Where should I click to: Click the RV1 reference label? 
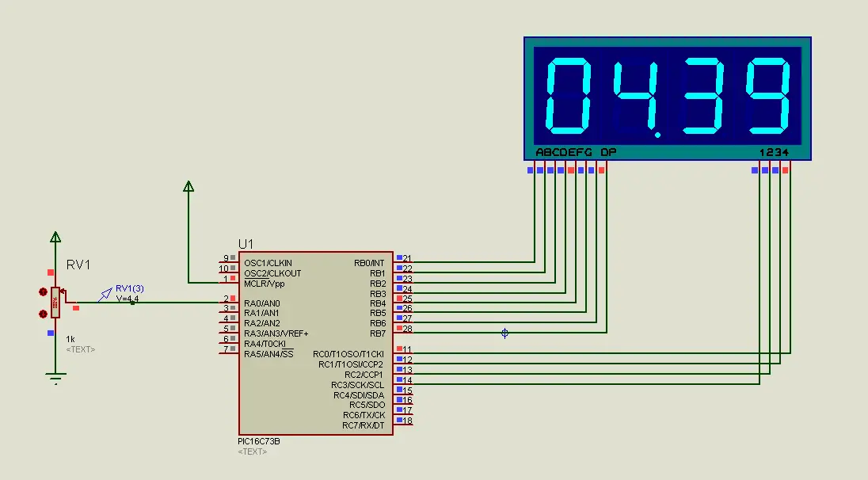click(78, 265)
